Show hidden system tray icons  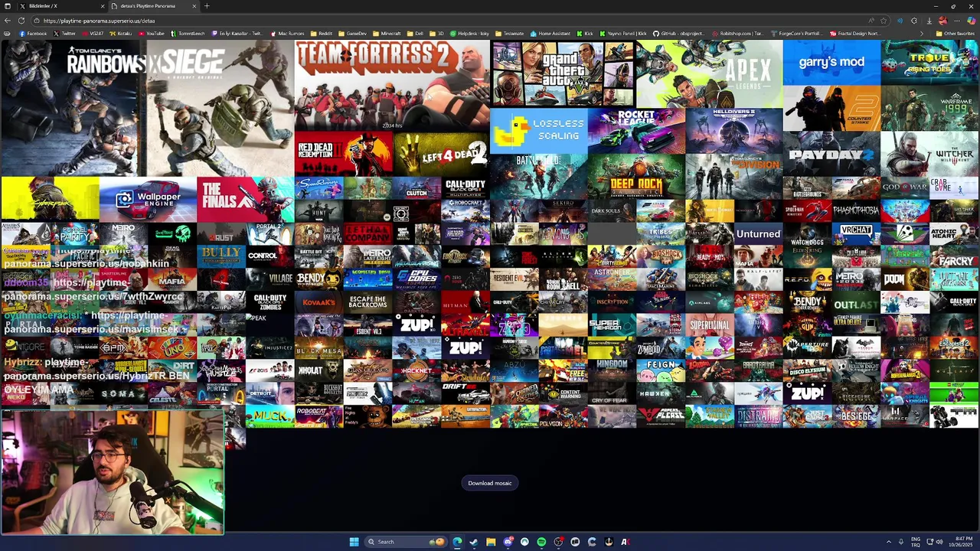889,542
